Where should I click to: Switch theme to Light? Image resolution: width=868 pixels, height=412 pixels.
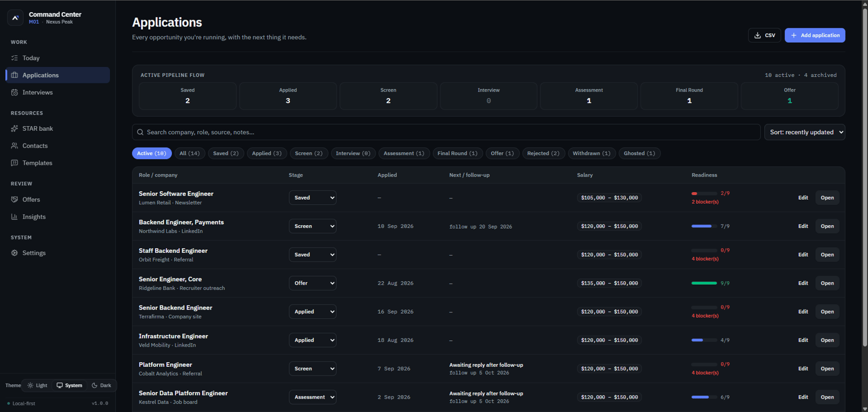click(38, 385)
